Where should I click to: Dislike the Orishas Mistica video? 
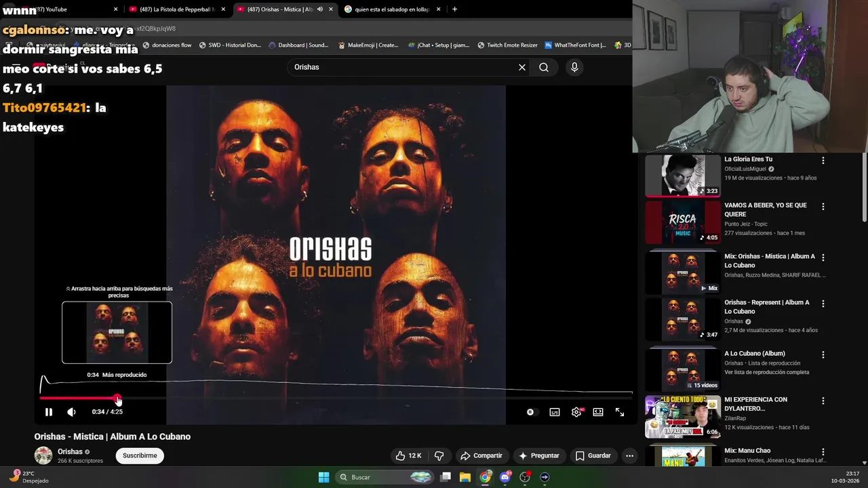point(439,455)
